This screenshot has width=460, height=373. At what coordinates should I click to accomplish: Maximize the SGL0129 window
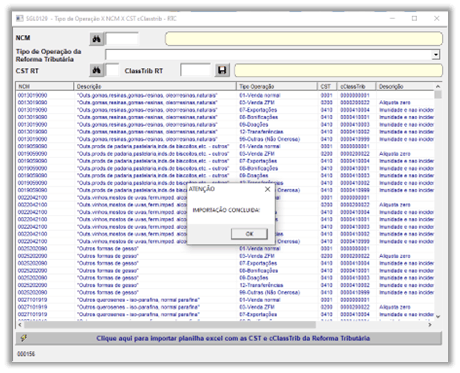[x=414, y=19]
